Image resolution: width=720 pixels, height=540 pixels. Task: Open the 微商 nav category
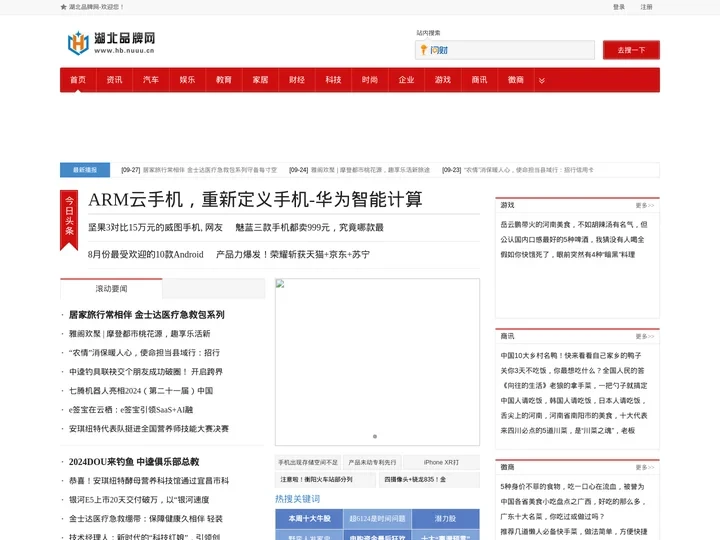516,80
